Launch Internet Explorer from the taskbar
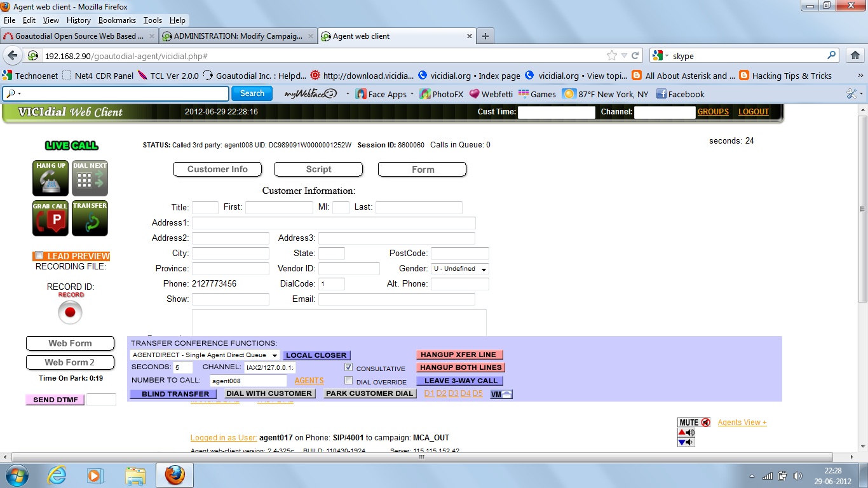The width and height of the screenshot is (868, 488). point(57,475)
